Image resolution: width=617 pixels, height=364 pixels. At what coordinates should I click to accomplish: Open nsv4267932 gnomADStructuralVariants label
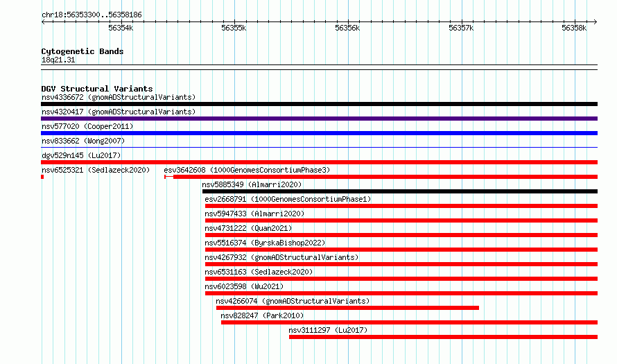pyautogui.click(x=281, y=257)
